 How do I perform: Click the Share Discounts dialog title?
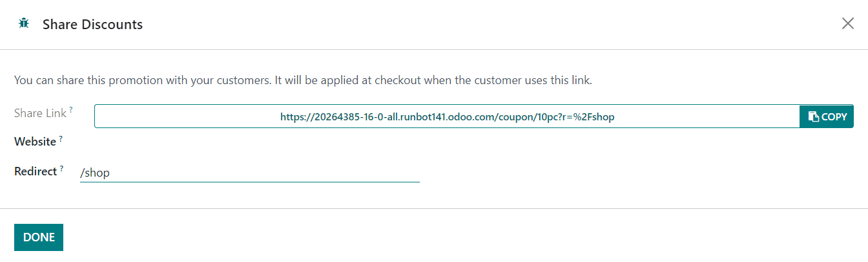coord(92,25)
